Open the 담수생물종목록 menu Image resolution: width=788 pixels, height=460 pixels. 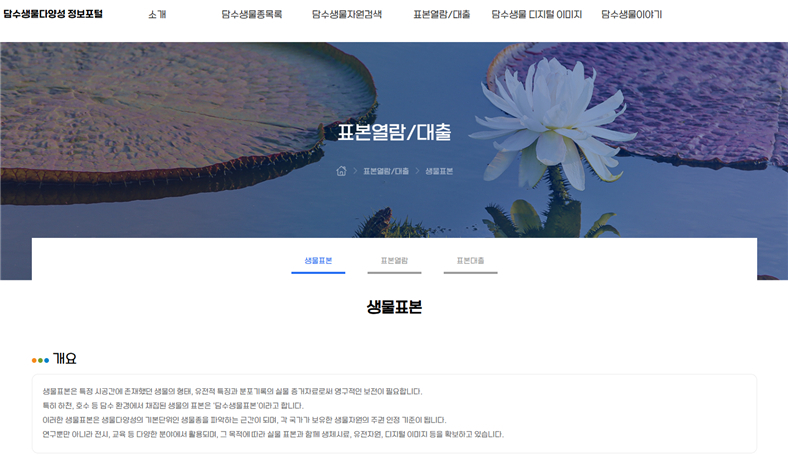251,15
